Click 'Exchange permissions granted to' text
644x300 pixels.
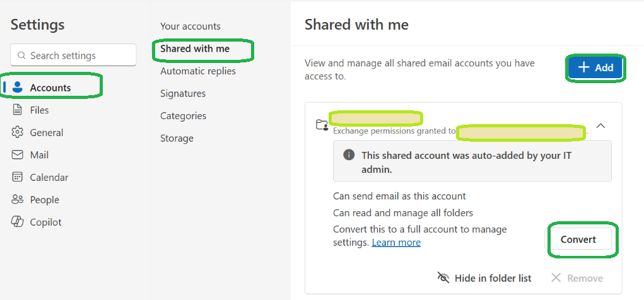[394, 131]
